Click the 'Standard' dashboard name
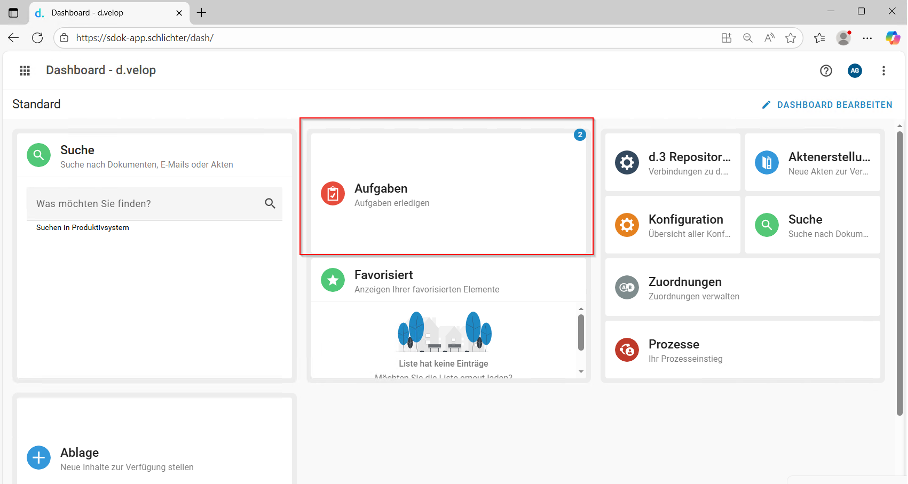Screen dimensions: 908x484 pos(36,104)
